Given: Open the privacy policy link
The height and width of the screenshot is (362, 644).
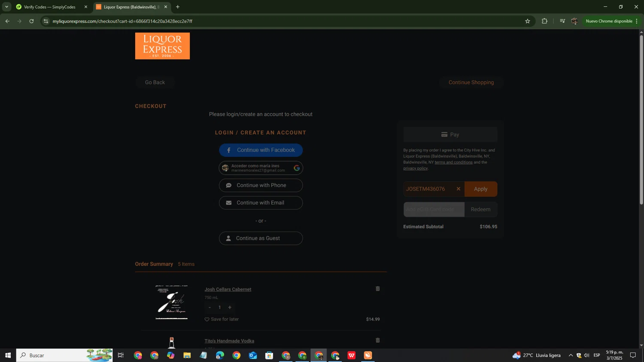Looking at the screenshot, I should click(x=415, y=168).
